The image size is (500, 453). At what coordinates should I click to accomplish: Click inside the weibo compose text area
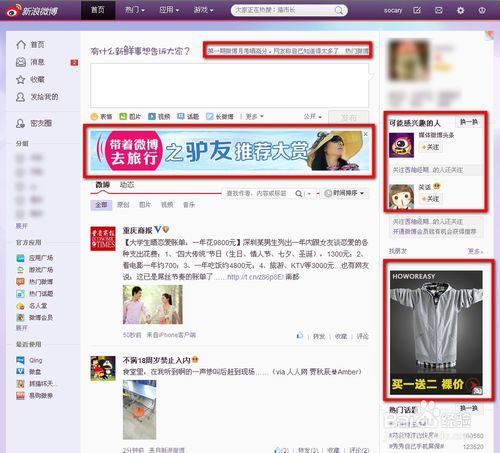(229, 86)
